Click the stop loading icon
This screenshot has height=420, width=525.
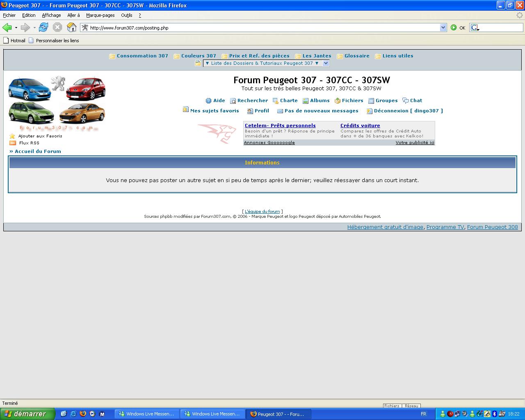point(57,27)
